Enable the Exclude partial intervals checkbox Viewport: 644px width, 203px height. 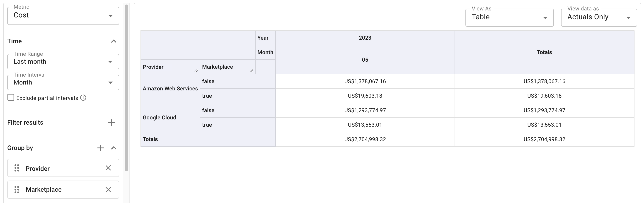coord(10,97)
